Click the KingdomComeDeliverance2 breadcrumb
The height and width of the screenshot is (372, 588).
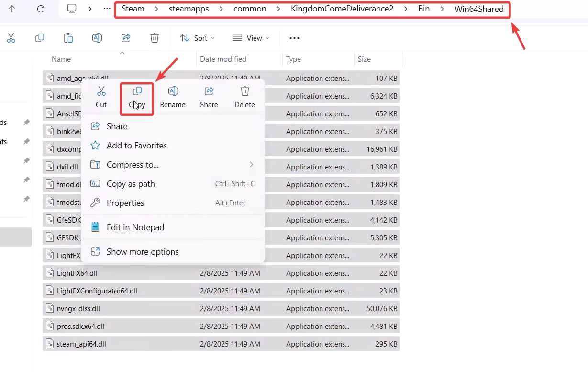342,9
